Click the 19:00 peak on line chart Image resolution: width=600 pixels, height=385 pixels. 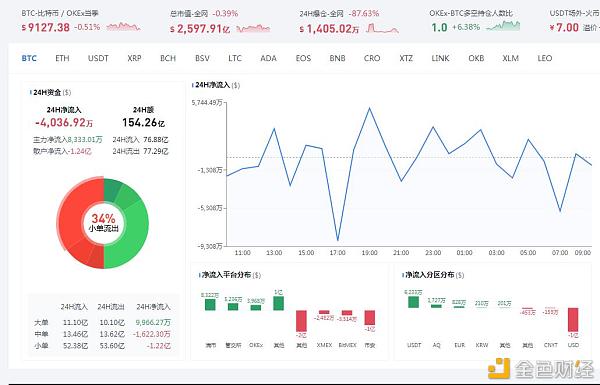point(369,108)
